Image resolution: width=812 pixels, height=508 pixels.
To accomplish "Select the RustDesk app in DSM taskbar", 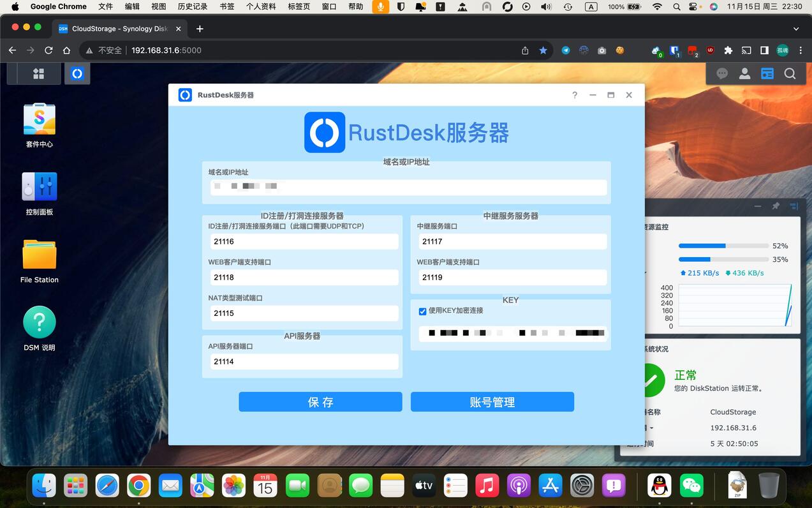I will click(x=77, y=74).
